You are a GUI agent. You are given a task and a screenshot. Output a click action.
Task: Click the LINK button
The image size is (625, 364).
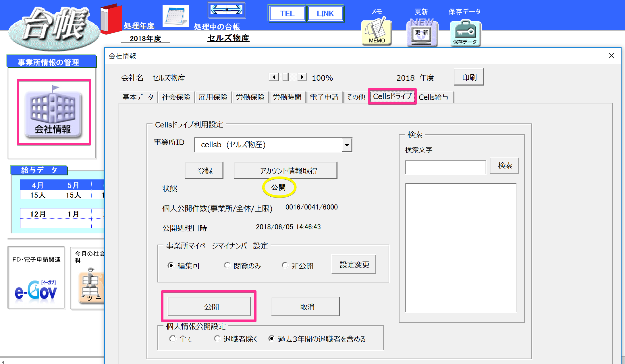click(325, 13)
